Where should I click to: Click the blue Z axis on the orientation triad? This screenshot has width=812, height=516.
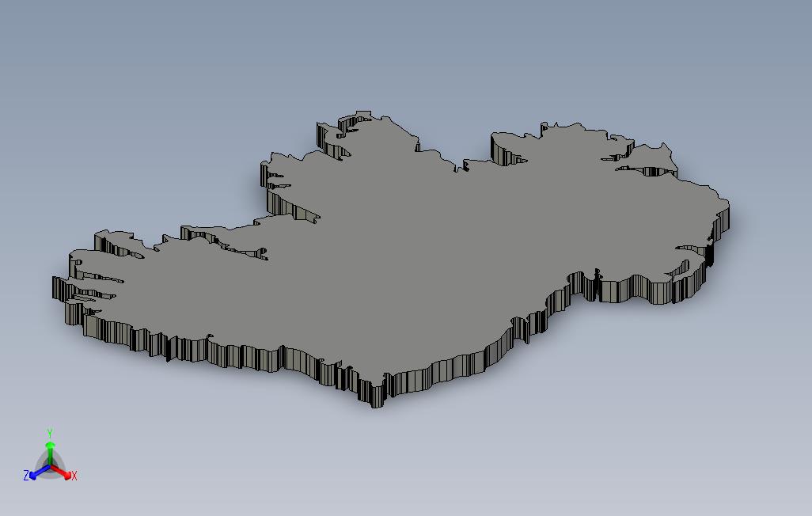coord(40,472)
